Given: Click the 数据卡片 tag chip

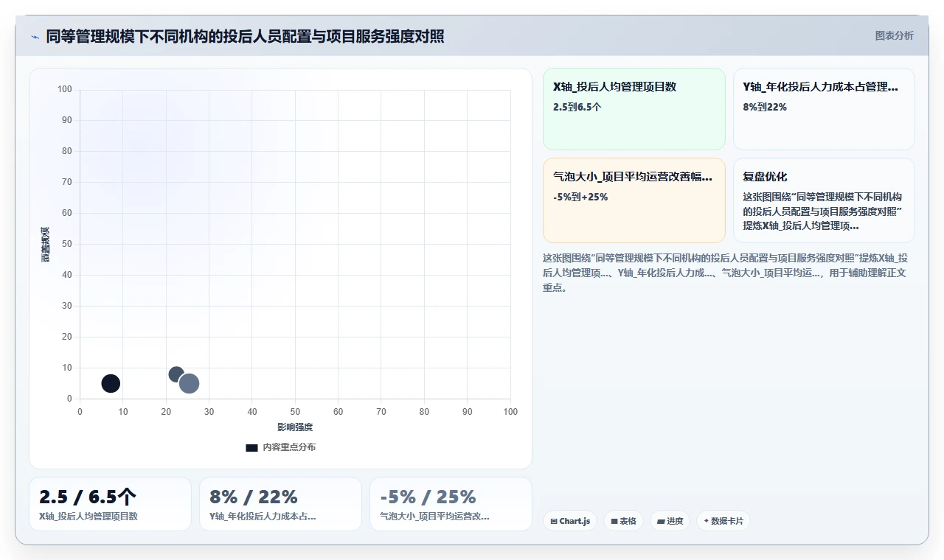Looking at the screenshot, I should coord(723,521).
